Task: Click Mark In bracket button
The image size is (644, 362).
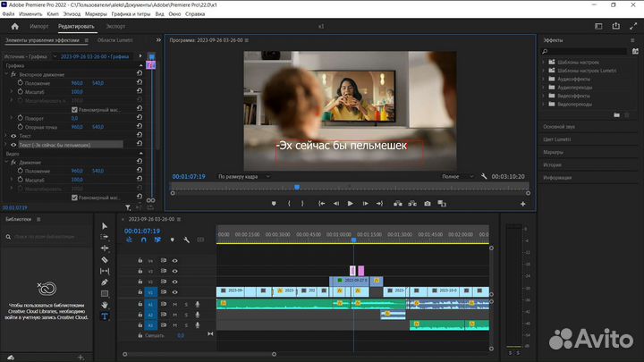Action: coord(289,204)
